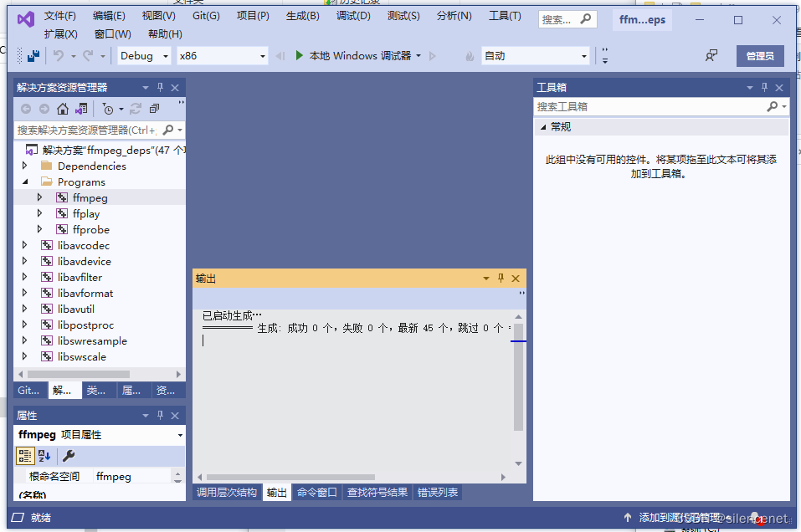Switch to the 错误列表 tab
The image size is (801, 532).
click(438, 492)
